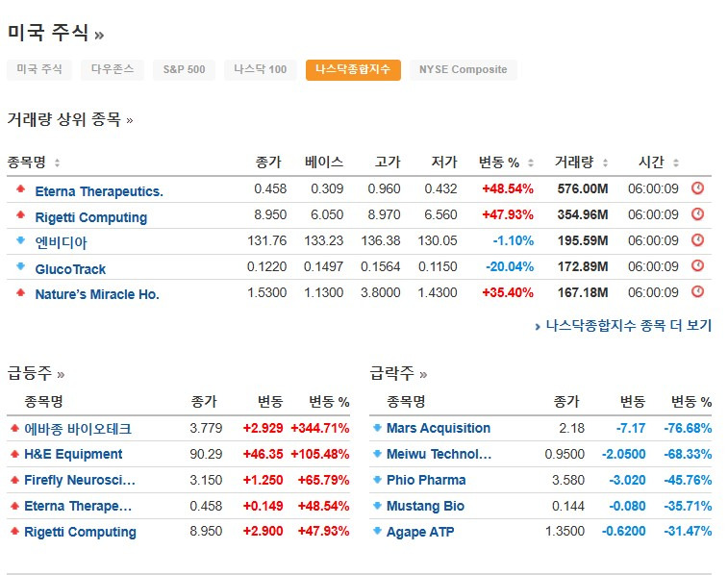The height and width of the screenshot is (575, 728).
Task: Click the 90.29 price of H&E Equipment
Action: (x=206, y=455)
